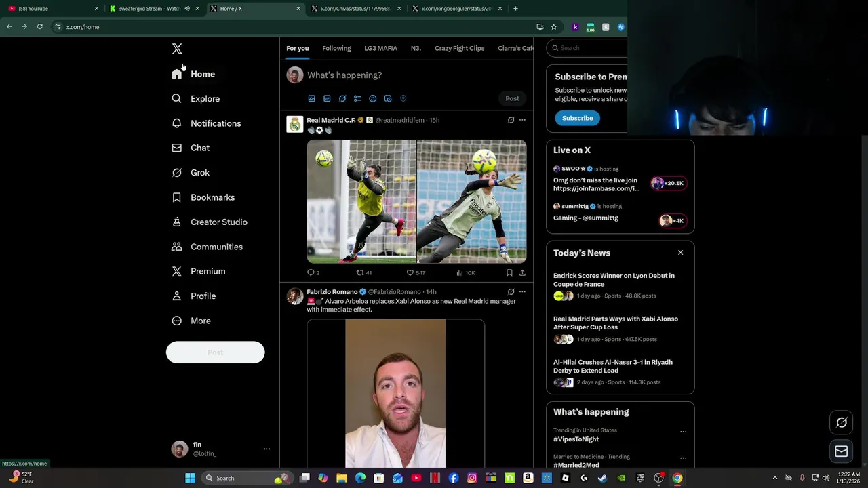
Task: Bookmark this page with star icon
Action: 553,27
